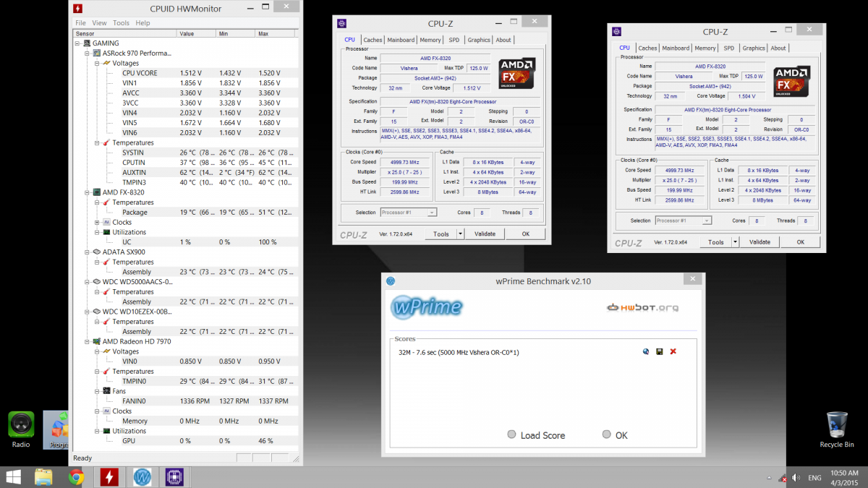Switch to wPrime via its taskbar icon
868x488 pixels.
[x=142, y=476]
